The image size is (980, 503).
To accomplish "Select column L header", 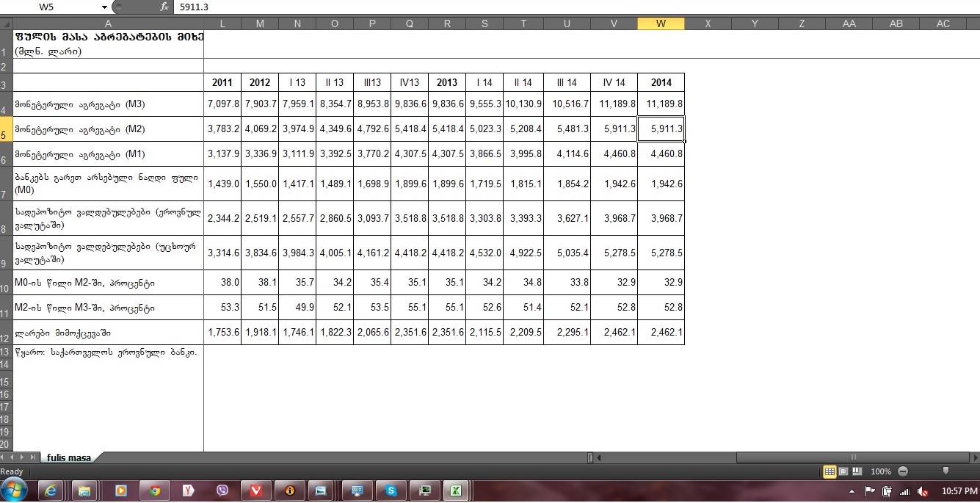I will [x=222, y=23].
